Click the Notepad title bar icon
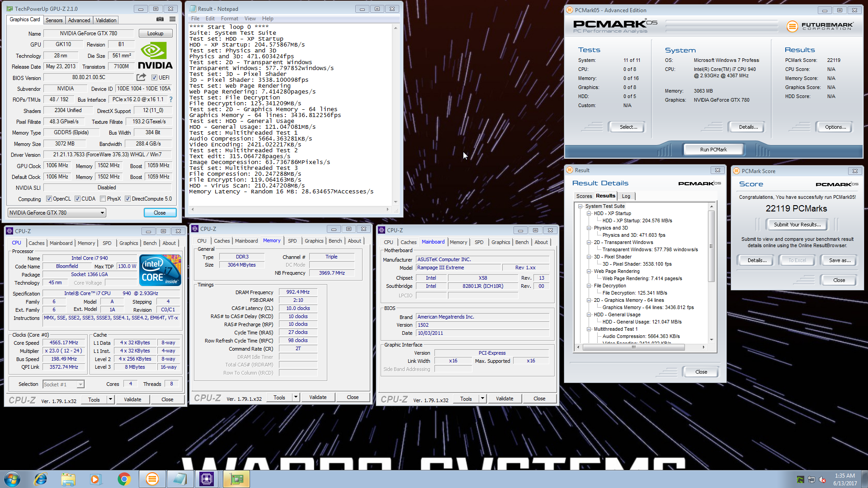The height and width of the screenshot is (488, 868). click(x=193, y=9)
